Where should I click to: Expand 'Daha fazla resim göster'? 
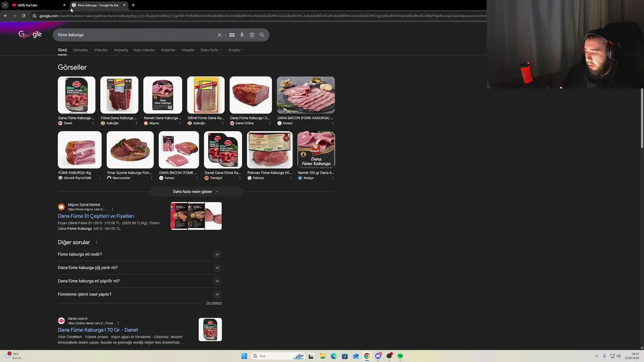(196, 192)
